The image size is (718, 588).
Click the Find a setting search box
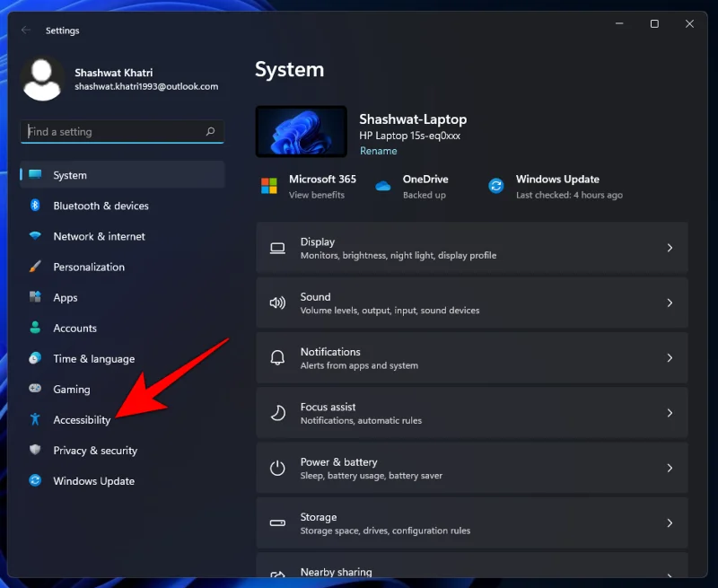click(x=121, y=131)
